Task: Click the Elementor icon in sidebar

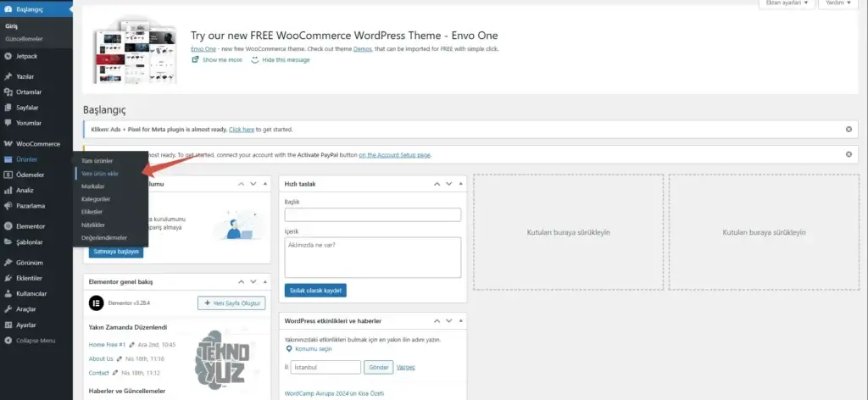Action: (x=8, y=226)
